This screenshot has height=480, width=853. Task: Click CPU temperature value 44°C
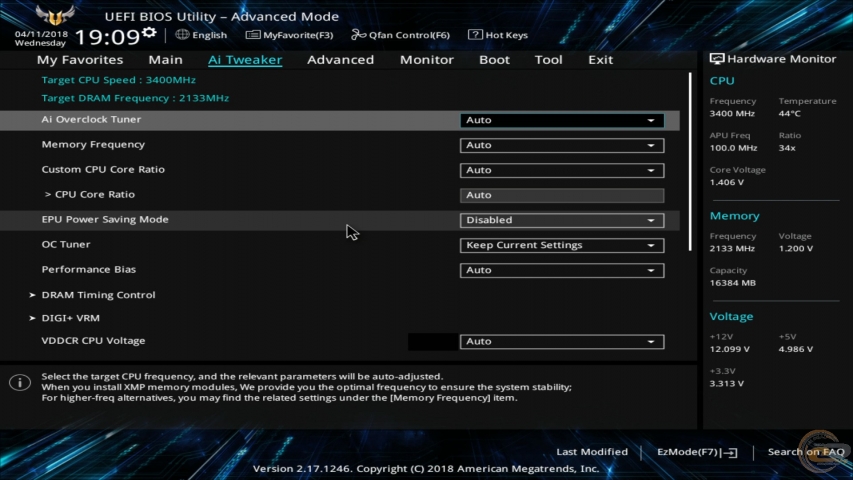pyautogui.click(x=790, y=114)
